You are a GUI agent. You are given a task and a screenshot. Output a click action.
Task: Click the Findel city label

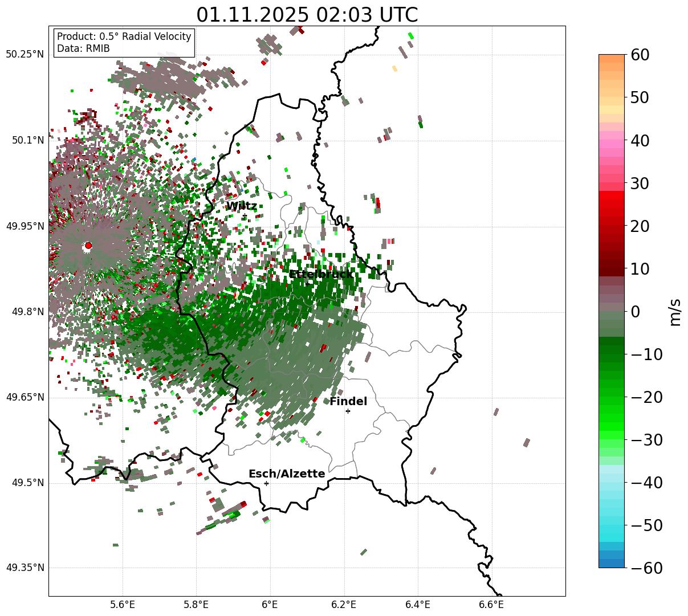click(x=348, y=401)
